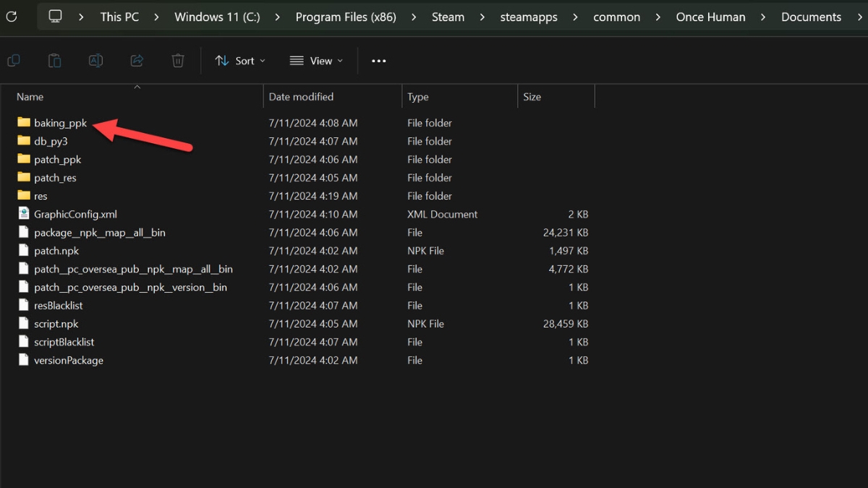This screenshot has height=488, width=868.
Task: Sort by Size column header
Action: pyautogui.click(x=532, y=97)
